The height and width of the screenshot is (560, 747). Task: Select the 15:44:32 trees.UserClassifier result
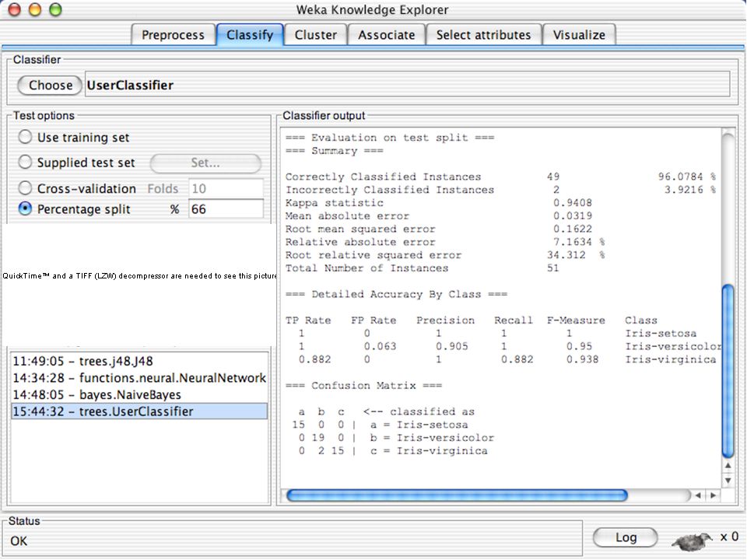(139, 411)
